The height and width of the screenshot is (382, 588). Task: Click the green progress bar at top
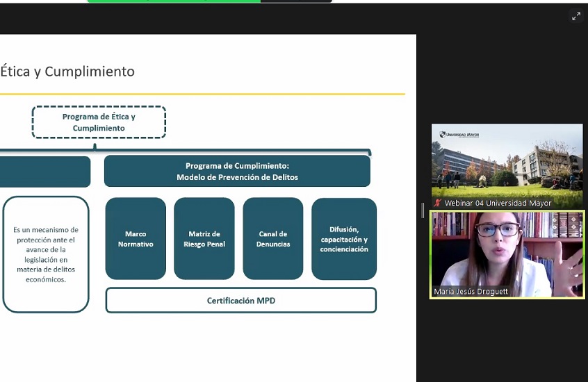[174, 1]
